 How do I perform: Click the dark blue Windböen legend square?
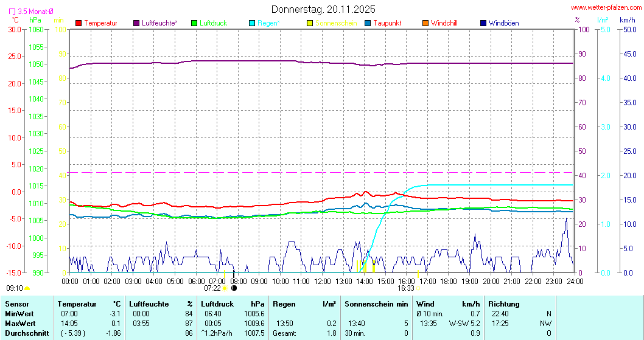[483, 23]
